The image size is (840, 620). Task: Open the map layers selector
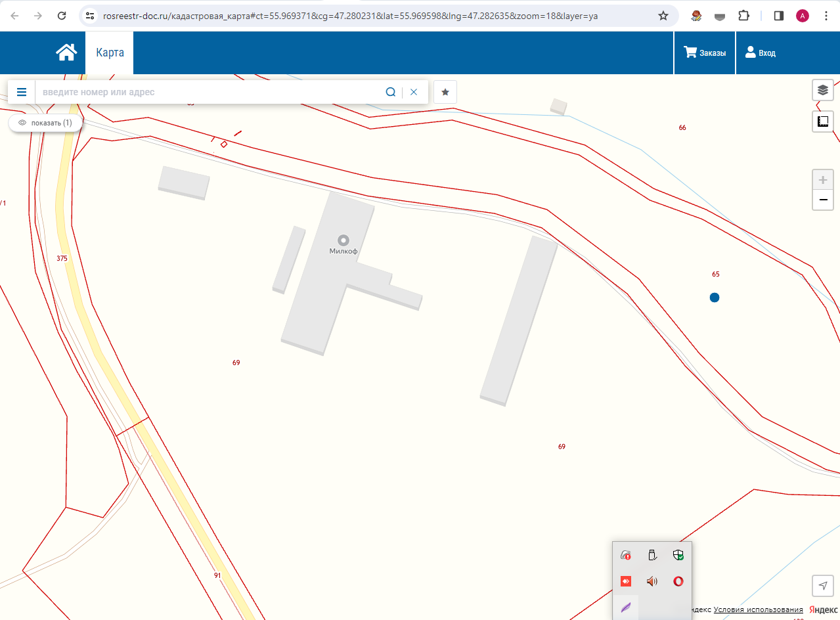(x=822, y=90)
